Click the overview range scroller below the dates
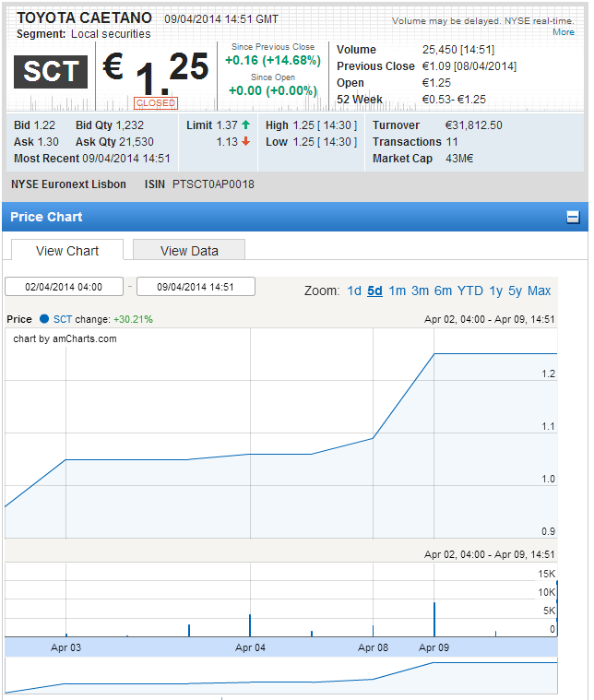594x700 pixels. coord(281,675)
